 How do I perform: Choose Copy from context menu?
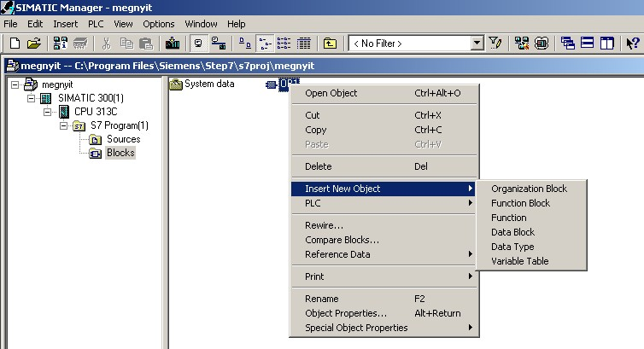point(384,130)
